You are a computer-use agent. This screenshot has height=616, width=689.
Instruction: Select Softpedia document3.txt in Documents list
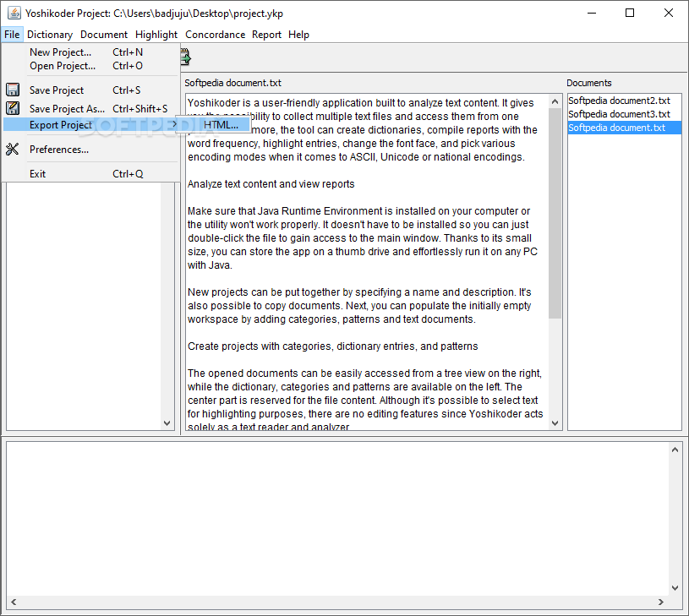point(624,114)
